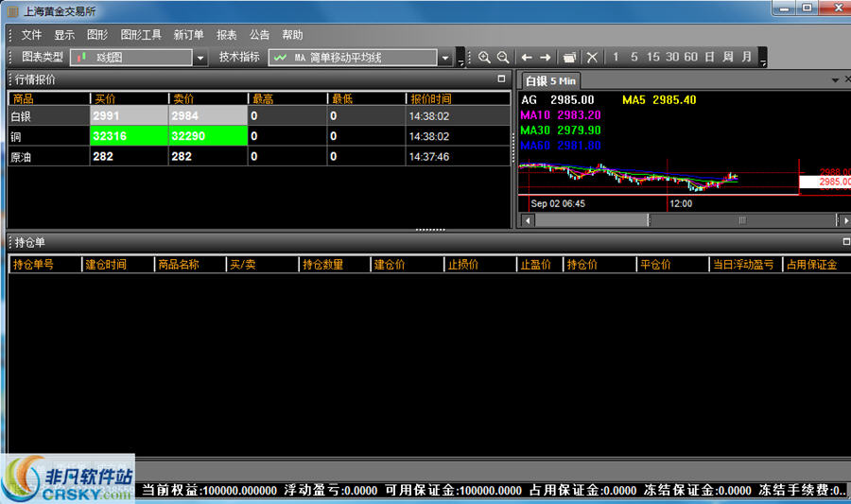Click the camera snapshot toolbar icon
This screenshot has width=851, height=504.
pos(569,57)
